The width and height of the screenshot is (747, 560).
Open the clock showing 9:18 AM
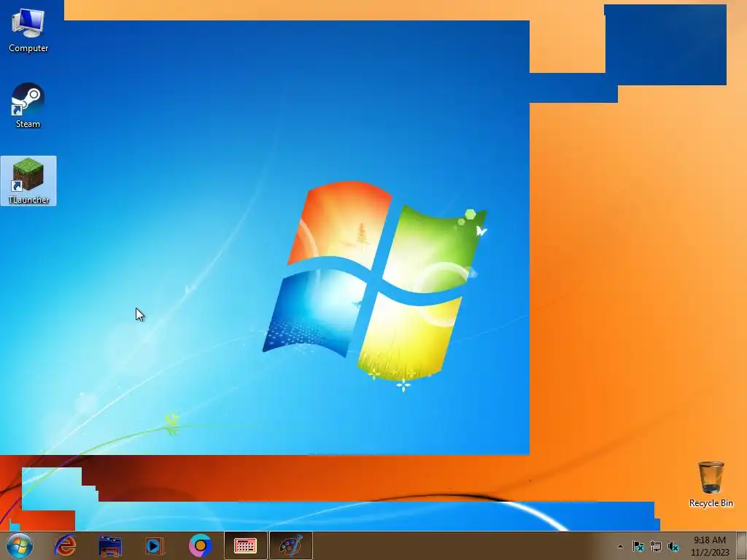710,546
